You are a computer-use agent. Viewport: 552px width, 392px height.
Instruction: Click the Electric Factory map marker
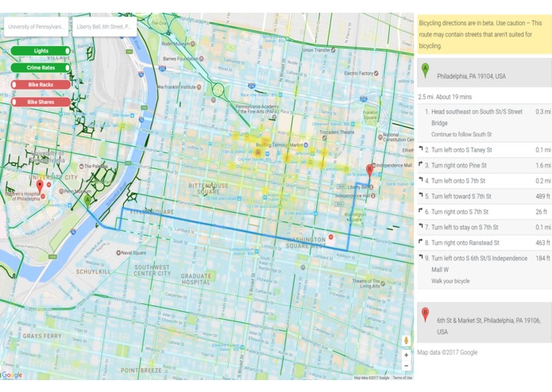[x=376, y=73]
